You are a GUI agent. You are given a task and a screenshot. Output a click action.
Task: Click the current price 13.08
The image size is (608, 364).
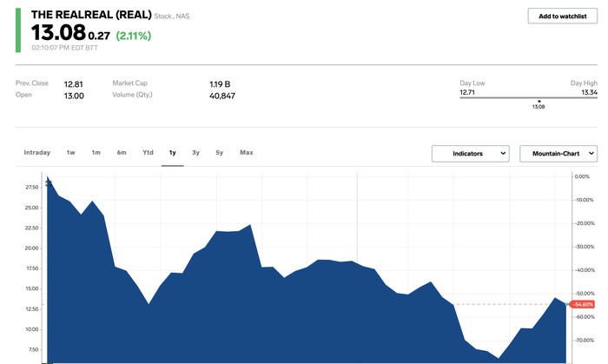58,32
